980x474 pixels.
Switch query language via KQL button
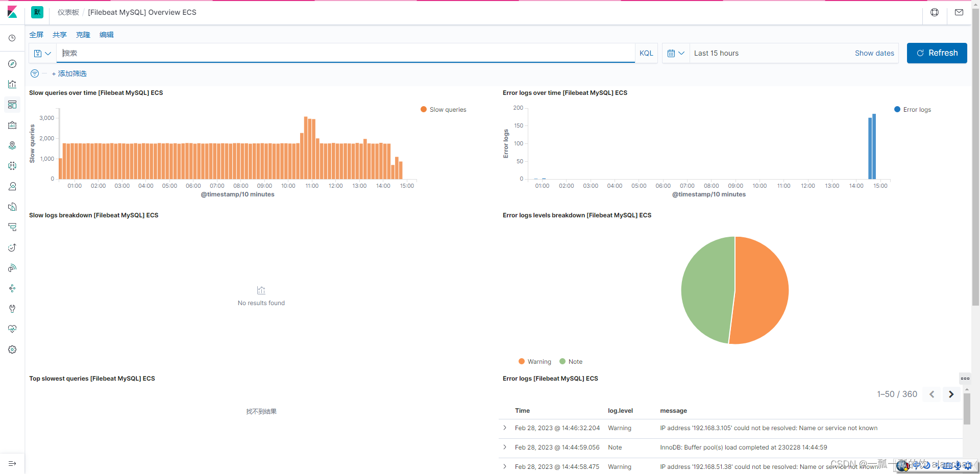[646, 53]
